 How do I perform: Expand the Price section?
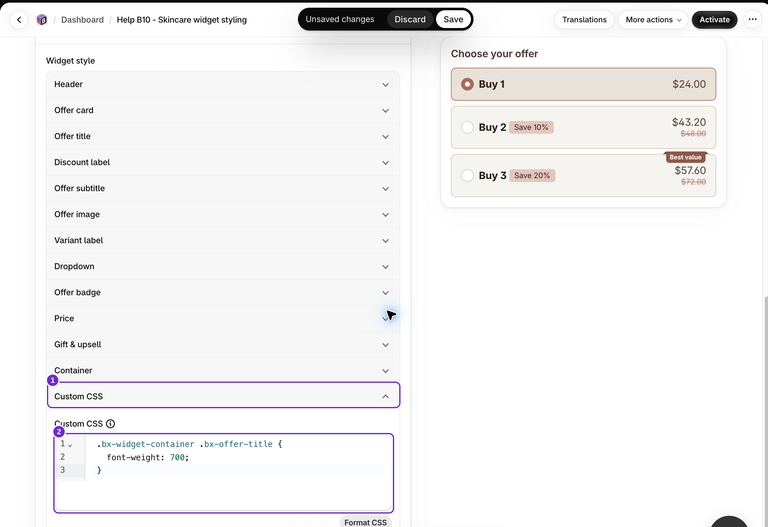tap(223, 318)
